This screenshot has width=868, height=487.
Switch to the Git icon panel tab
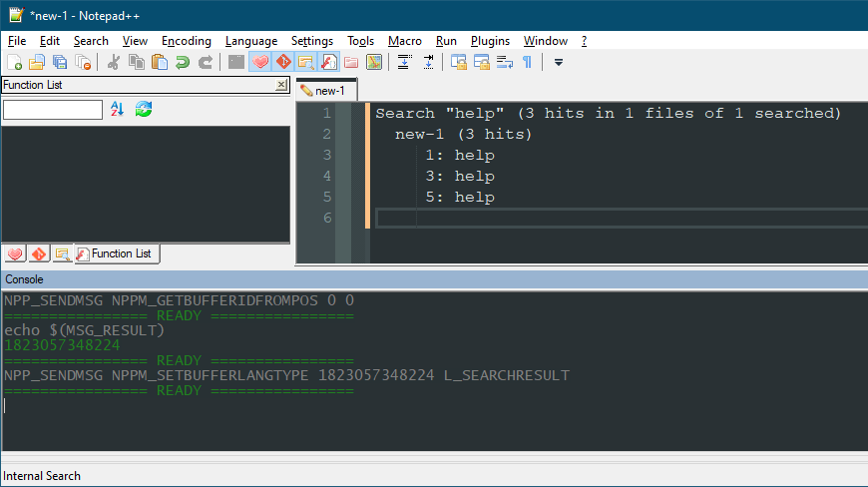[39, 253]
